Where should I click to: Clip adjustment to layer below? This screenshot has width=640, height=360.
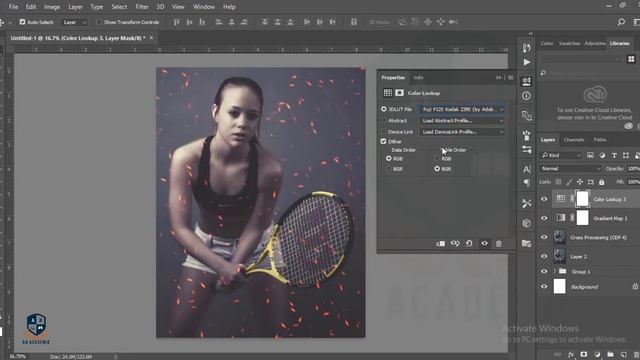point(441,244)
